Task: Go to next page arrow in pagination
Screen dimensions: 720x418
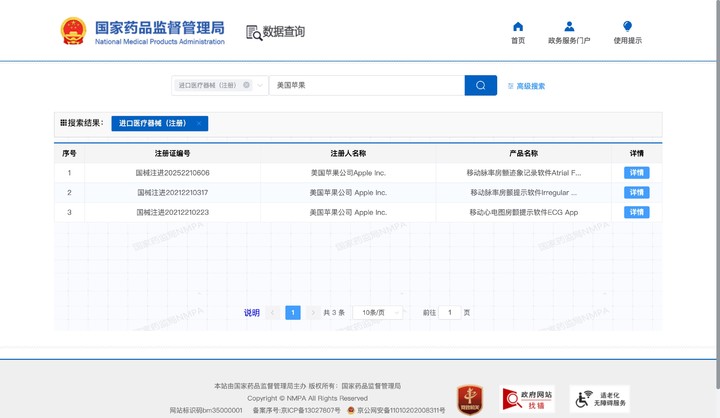Action: pos(313,313)
